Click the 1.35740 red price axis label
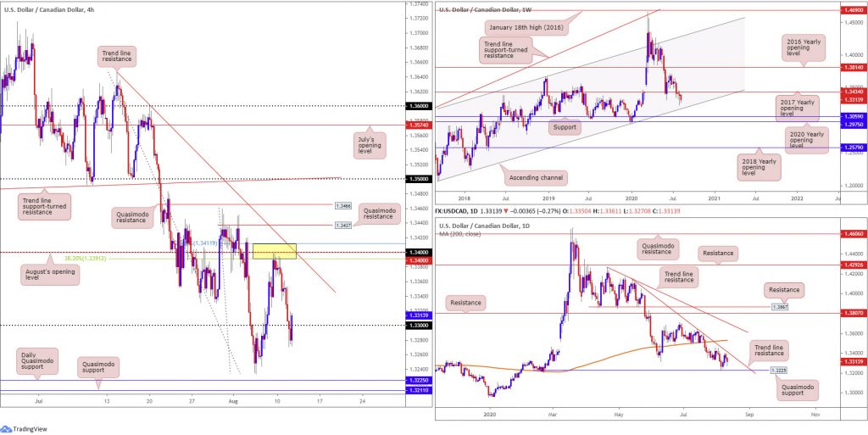868x435 pixels. pyautogui.click(x=419, y=125)
